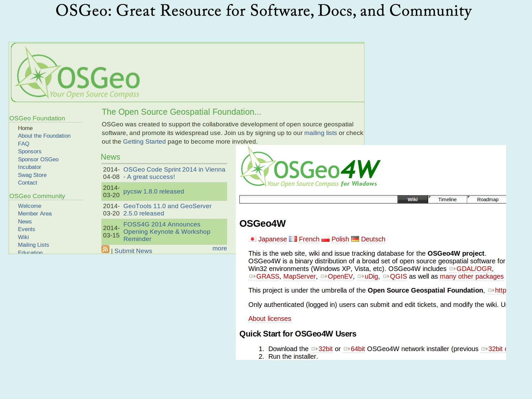Viewport: 532px width, 399px height.
Task: Click the Polish flag icon
Action: click(326, 239)
